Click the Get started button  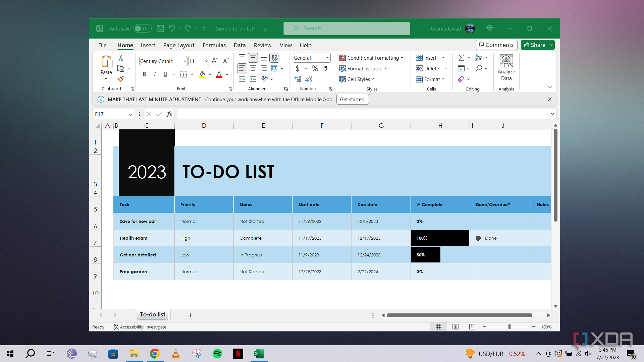tap(352, 99)
